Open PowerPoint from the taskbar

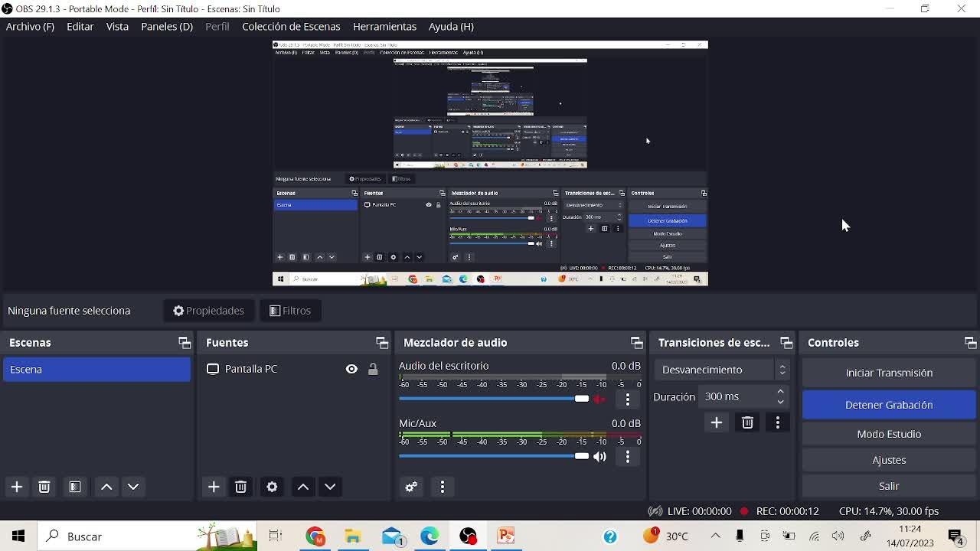(506, 536)
